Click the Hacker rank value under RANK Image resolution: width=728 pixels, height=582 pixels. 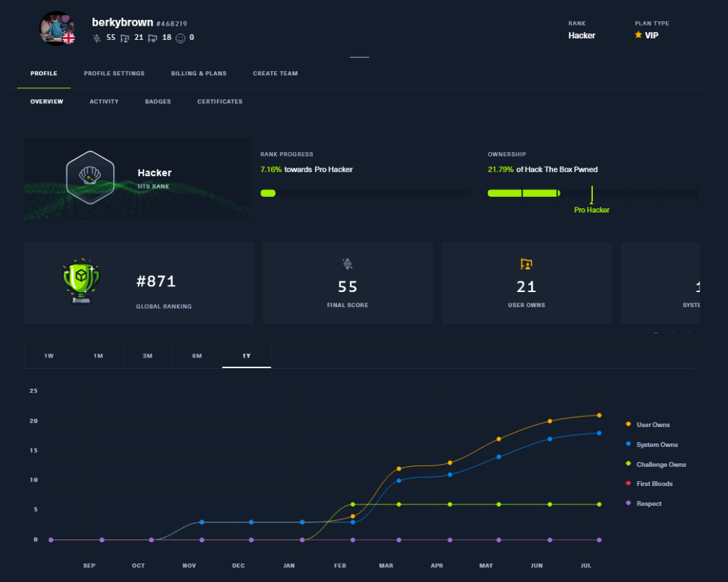pyautogui.click(x=582, y=36)
